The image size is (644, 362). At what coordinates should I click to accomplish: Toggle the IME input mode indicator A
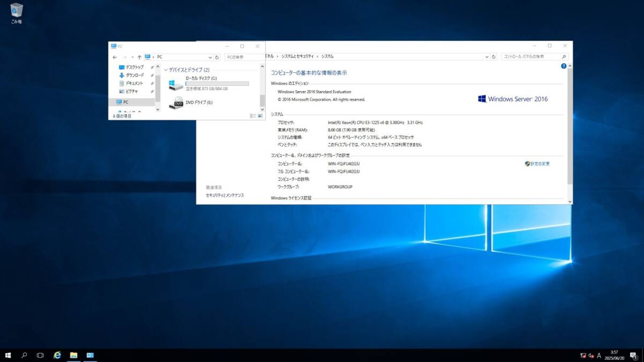click(599, 355)
